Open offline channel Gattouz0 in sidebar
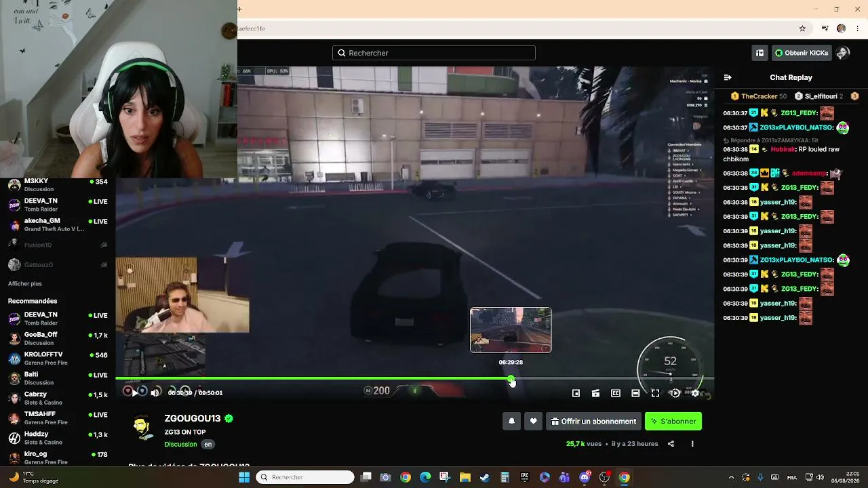The height and width of the screenshot is (488, 868). click(58, 264)
